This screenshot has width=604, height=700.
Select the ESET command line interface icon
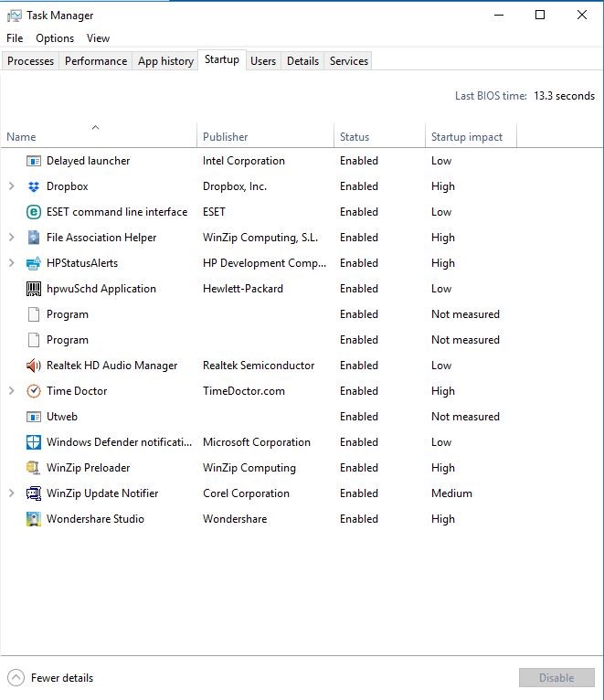(34, 212)
